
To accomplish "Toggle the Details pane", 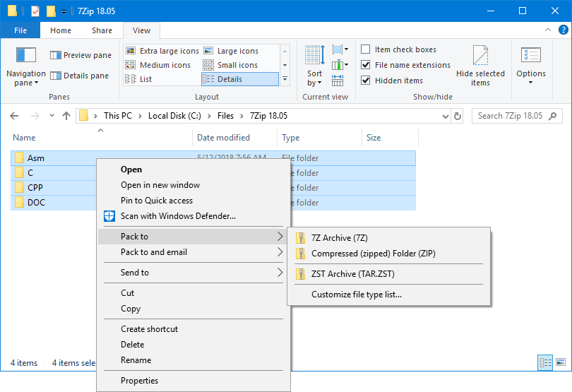I will [x=80, y=76].
